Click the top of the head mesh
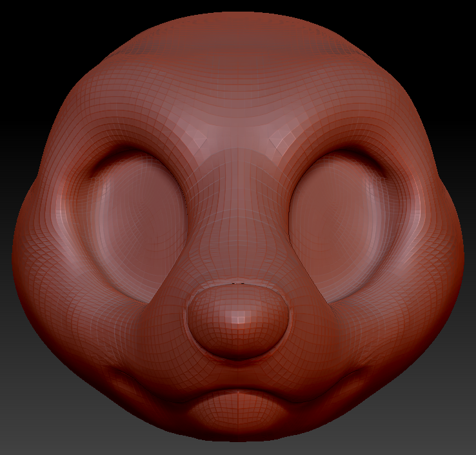476x455 pixels. tap(237, 26)
